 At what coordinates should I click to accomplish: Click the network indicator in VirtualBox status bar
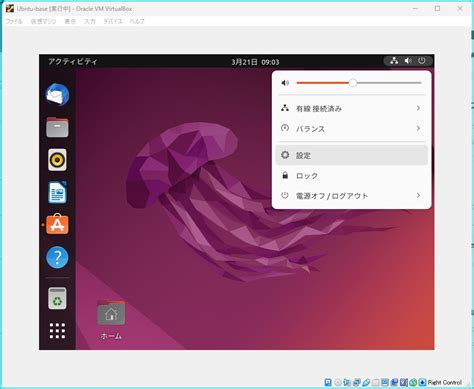coord(357,382)
